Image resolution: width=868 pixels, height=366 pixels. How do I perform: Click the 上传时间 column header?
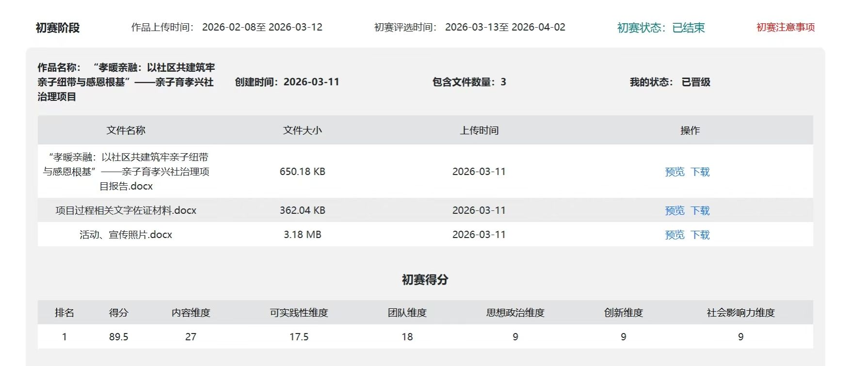coord(479,130)
